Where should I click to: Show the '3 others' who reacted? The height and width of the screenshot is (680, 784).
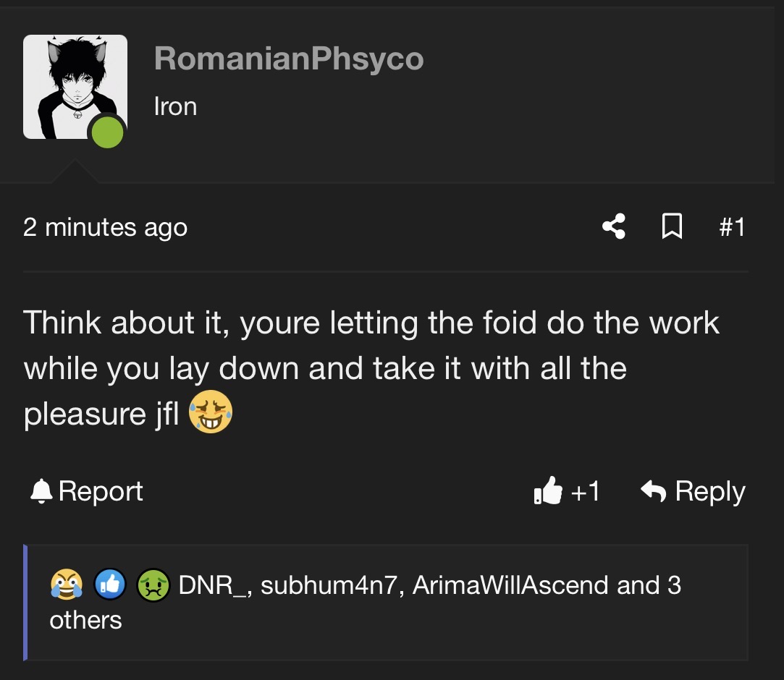(85, 619)
